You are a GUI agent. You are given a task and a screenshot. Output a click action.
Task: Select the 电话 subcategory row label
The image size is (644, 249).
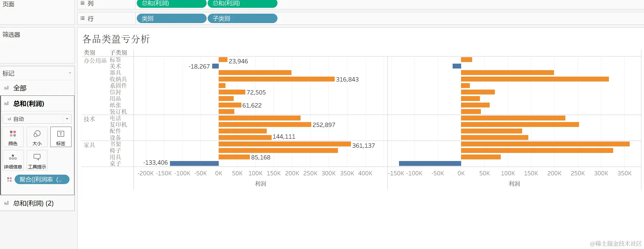tap(115, 118)
